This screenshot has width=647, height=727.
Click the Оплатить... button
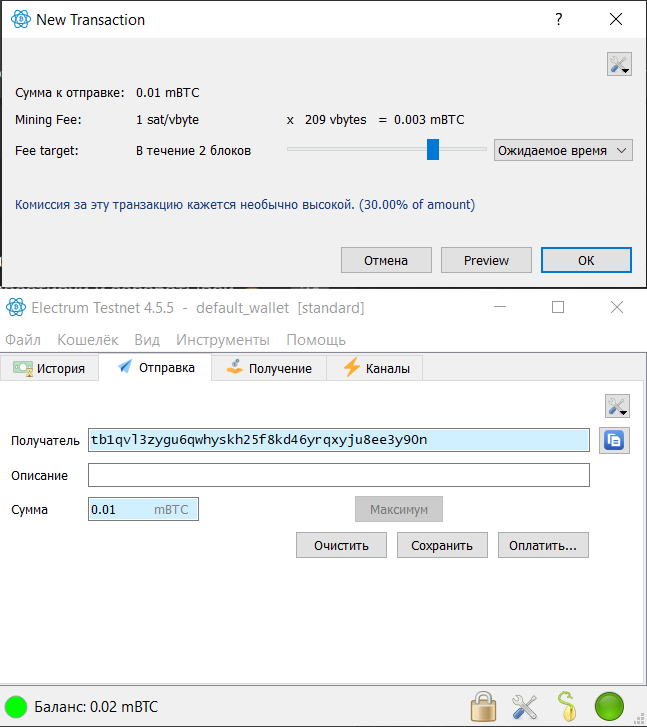(543, 545)
